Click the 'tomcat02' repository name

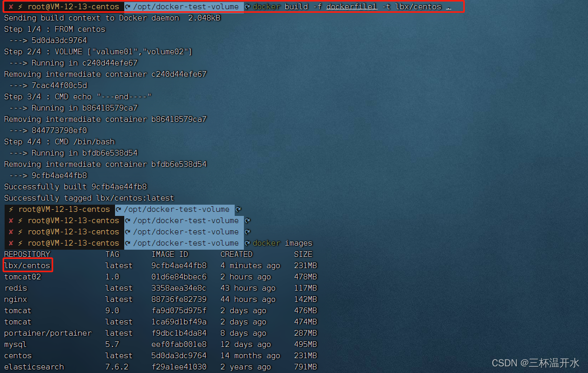pos(22,277)
